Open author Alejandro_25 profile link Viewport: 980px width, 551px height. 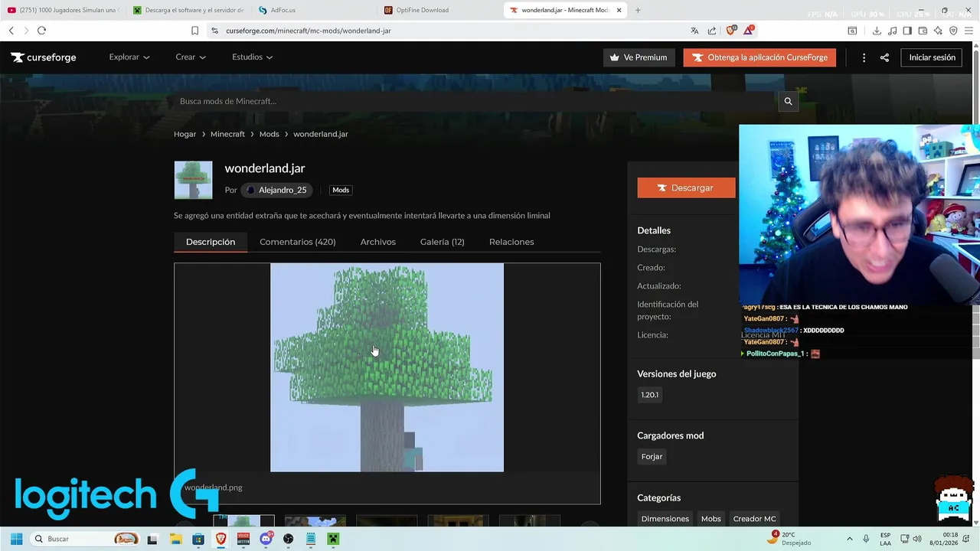pyautogui.click(x=276, y=190)
